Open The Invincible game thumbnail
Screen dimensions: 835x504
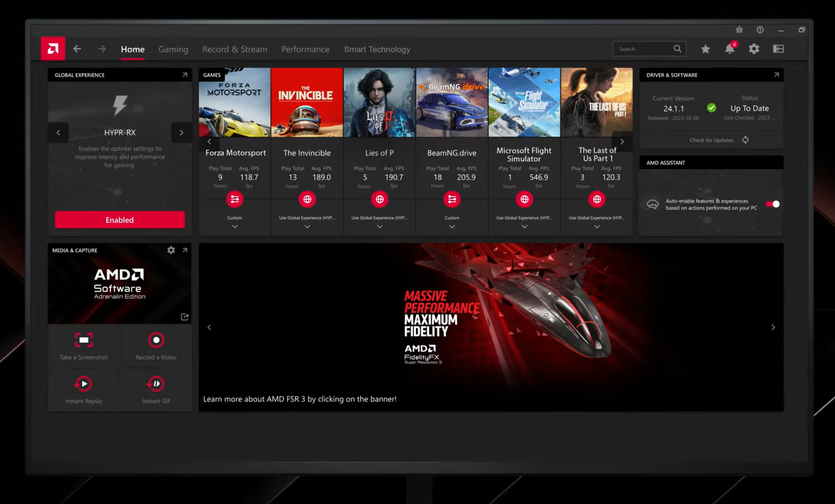coord(307,103)
